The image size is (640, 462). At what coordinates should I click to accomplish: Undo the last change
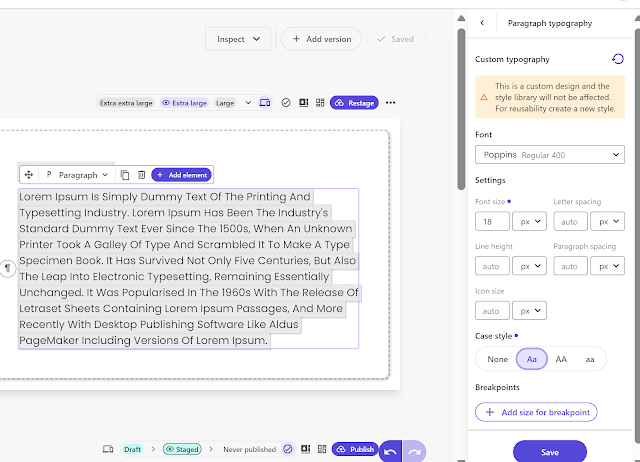pos(390,451)
